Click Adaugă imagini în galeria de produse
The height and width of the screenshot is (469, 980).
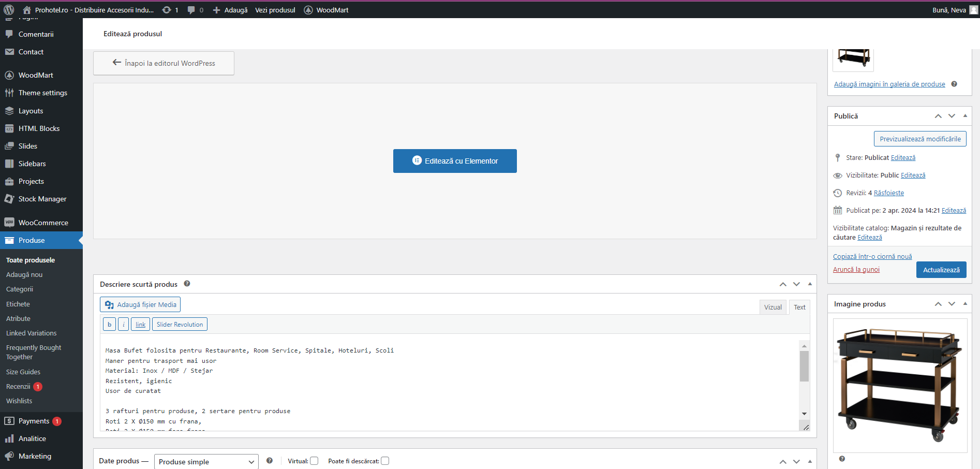(889, 84)
